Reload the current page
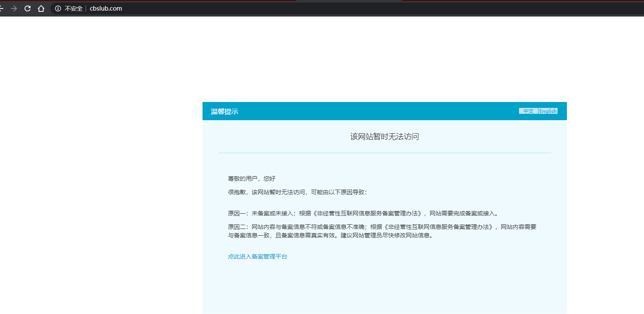The width and height of the screenshot is (644, 314). click(28, 8)
